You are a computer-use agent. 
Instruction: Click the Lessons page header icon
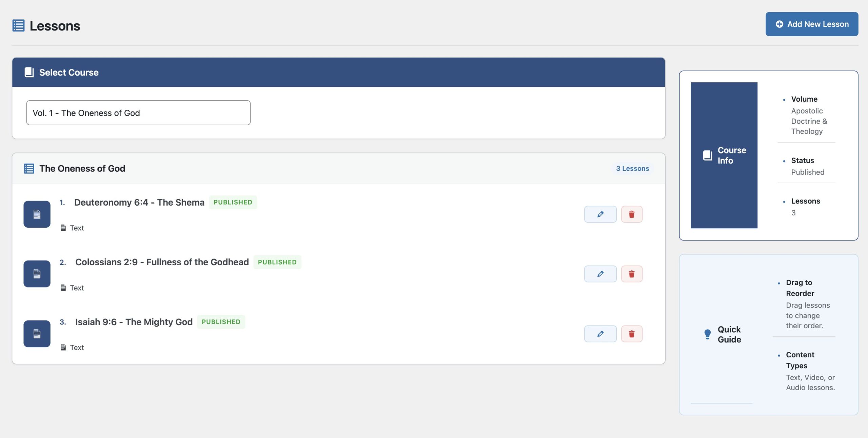(x=19, y=25)
